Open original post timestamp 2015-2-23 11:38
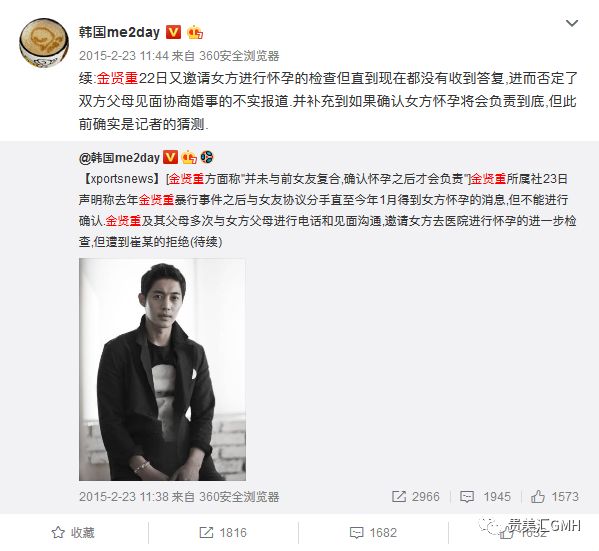The image size is (599, 551). [124, 496]
